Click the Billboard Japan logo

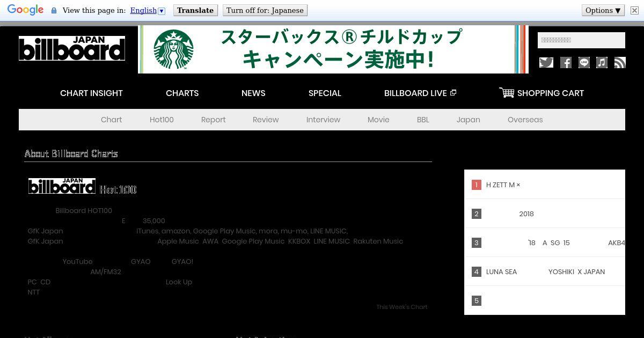click(x=72, y=48)
